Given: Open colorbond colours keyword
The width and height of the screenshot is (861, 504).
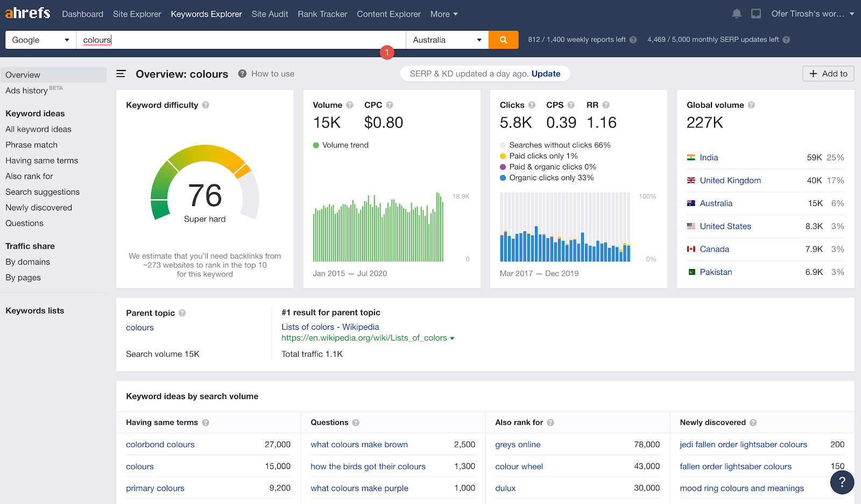Looking at the screenshot, I should [160, 445].
